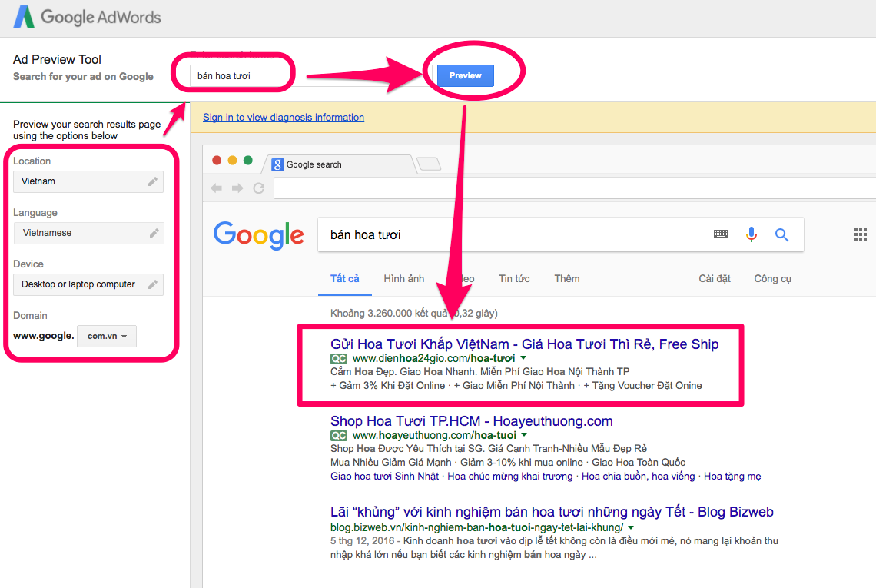Select the Tất cả tab
The height and width of the screenshot is (588, 876).
345,278
